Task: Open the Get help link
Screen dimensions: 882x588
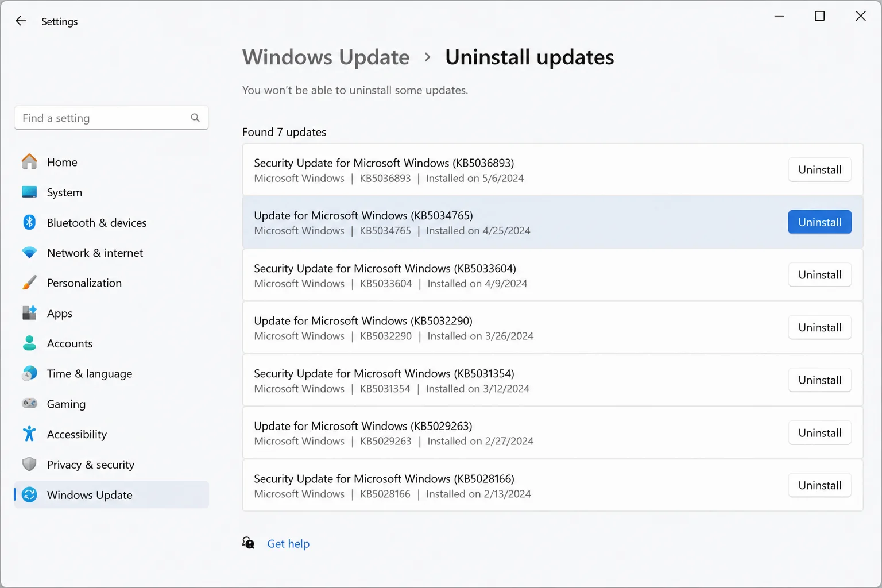Action: [x=288, y=543]
